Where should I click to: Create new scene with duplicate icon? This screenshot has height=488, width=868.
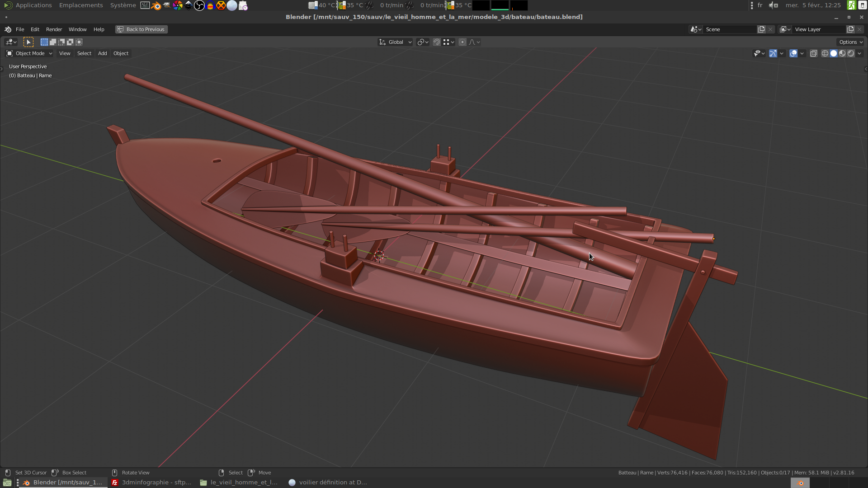pos(761,29)
